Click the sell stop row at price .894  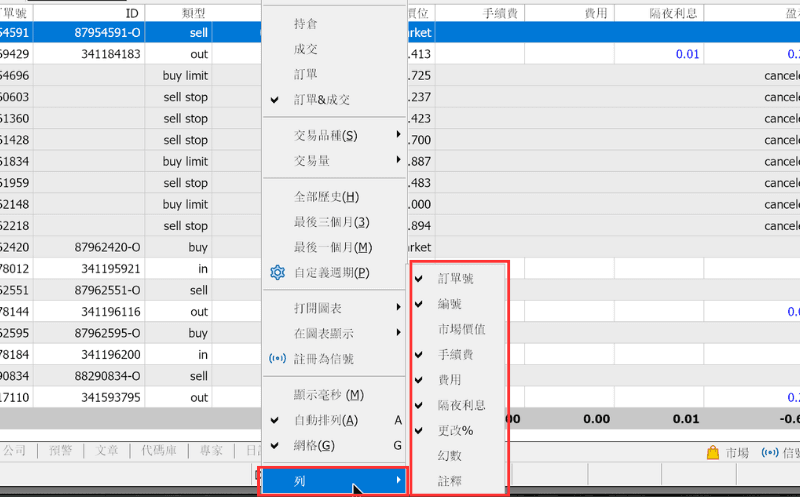pyautogui.click(x=185, y=226)
